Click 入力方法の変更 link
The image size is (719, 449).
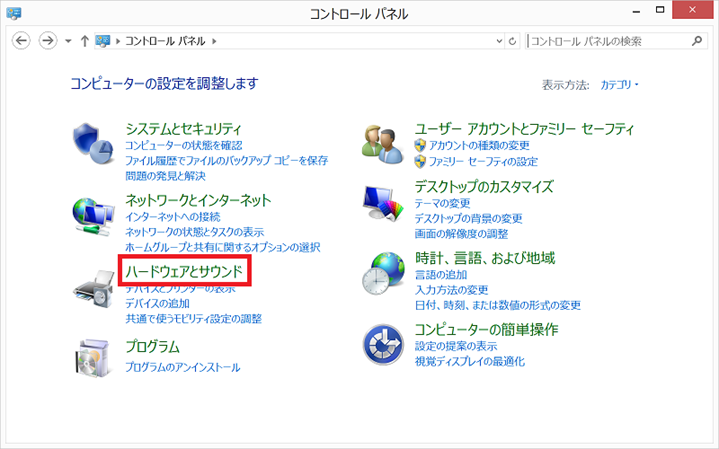pos(452,290)
